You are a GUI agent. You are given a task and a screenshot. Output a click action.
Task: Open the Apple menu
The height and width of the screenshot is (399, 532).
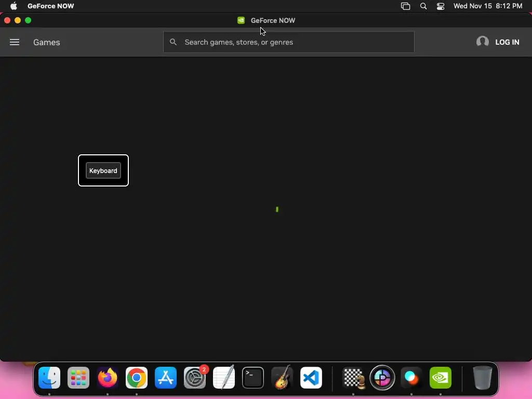(x=14, y=6)
